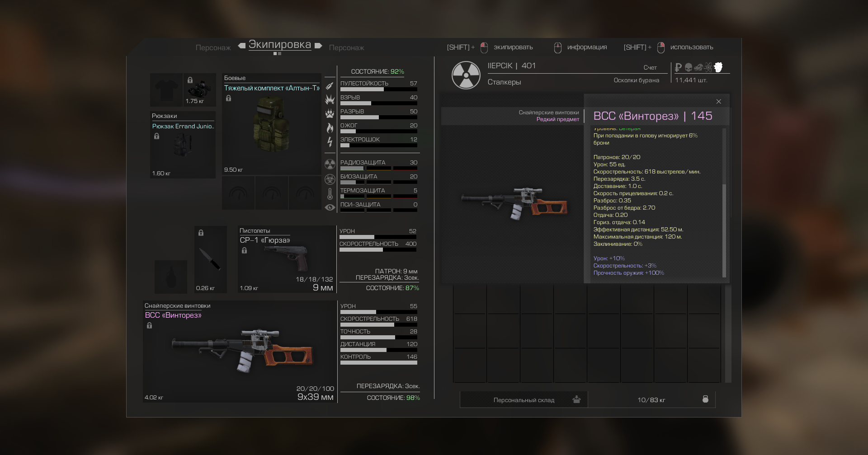Viewport: 868px width, 455px height.
Task: Open the left Персонаж tab
Action: click(213, 47)
